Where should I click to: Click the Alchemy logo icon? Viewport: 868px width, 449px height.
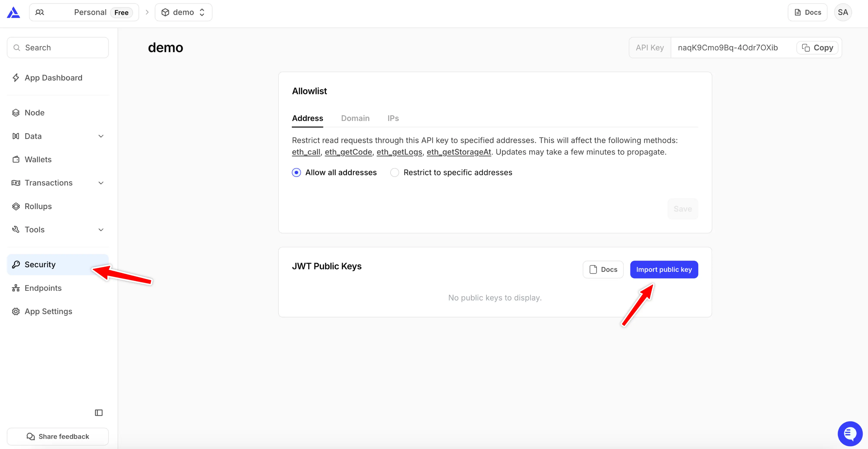tap(13, 12)
